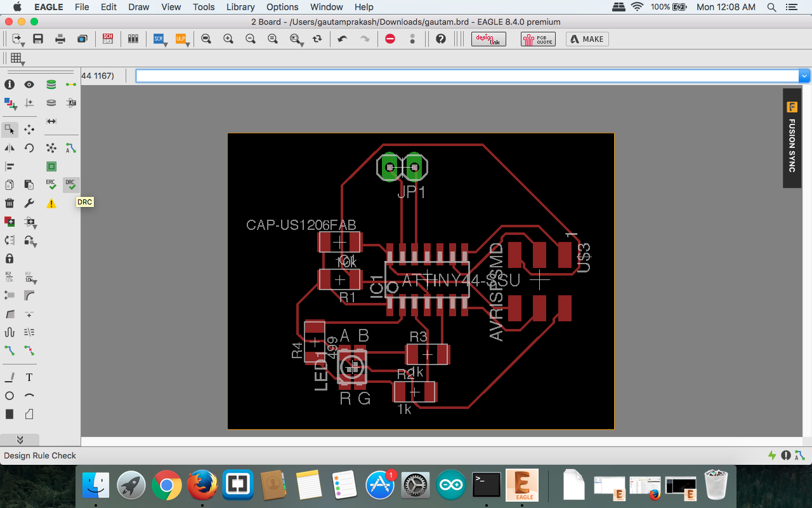Open the Help question mark icon
The width and height of the screenshot is (812, 508).
(441, 39)
